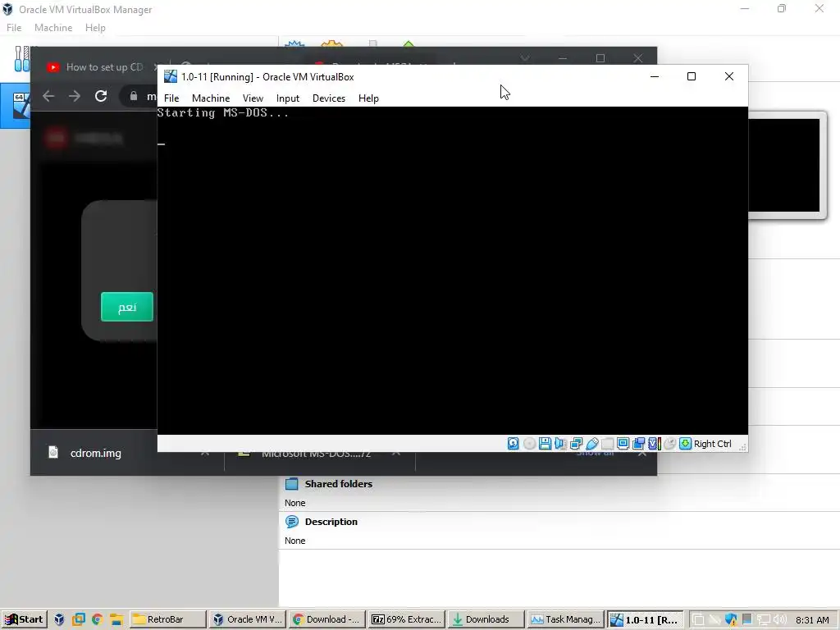
Task: Click the recording icon in VM status bar
Action: click(x=638, y=444)
